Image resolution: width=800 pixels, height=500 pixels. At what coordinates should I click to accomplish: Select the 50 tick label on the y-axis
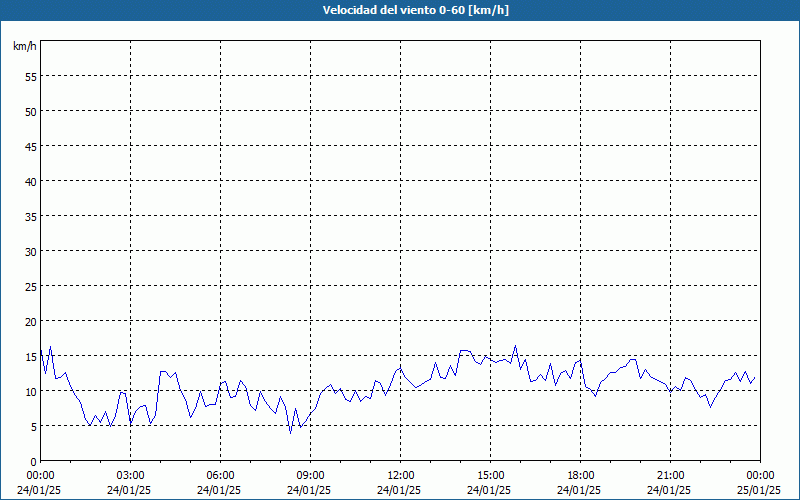tap(30, 111)
